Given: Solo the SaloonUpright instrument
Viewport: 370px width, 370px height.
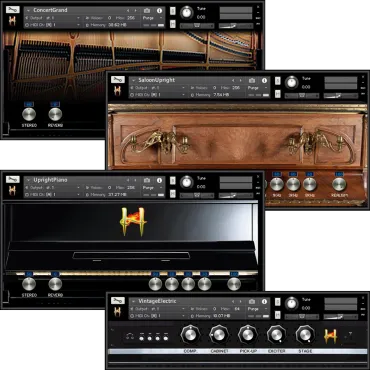Looking at the screenshot, I should click(x=278, y=81).
